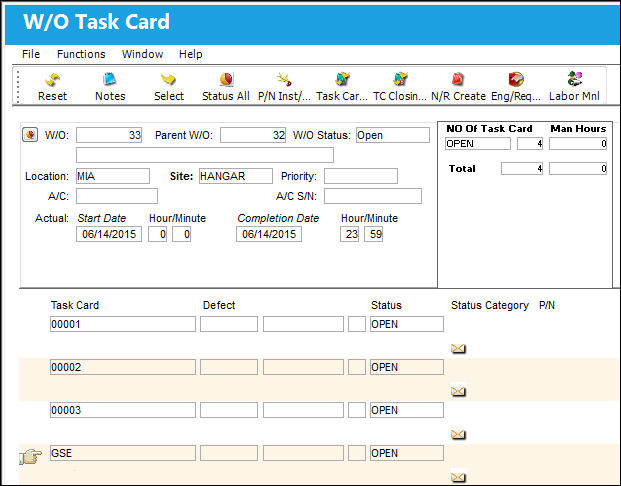The image size is (621, 486).
Task: Click pointing hand row indicator at GSE
Action: coord(30,456)
